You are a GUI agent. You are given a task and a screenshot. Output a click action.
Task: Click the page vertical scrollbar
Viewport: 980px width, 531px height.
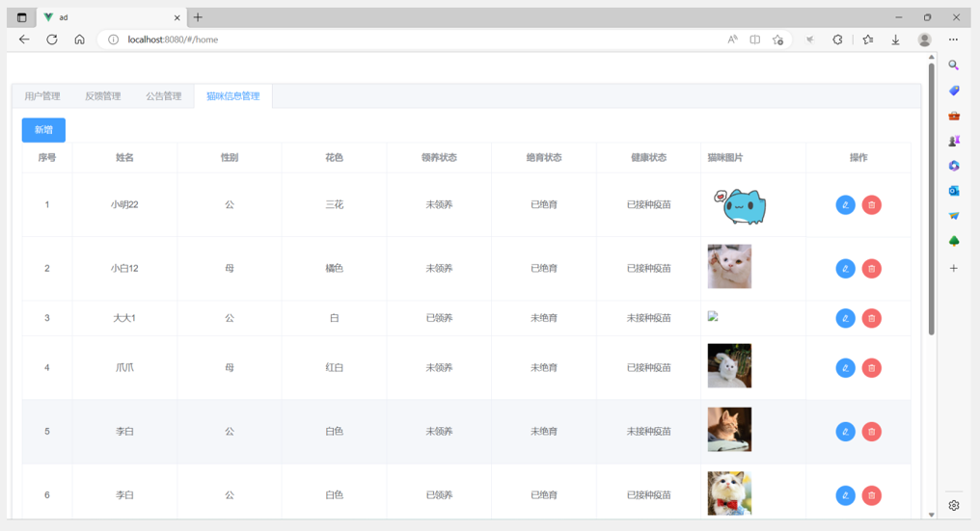[931, 199]
